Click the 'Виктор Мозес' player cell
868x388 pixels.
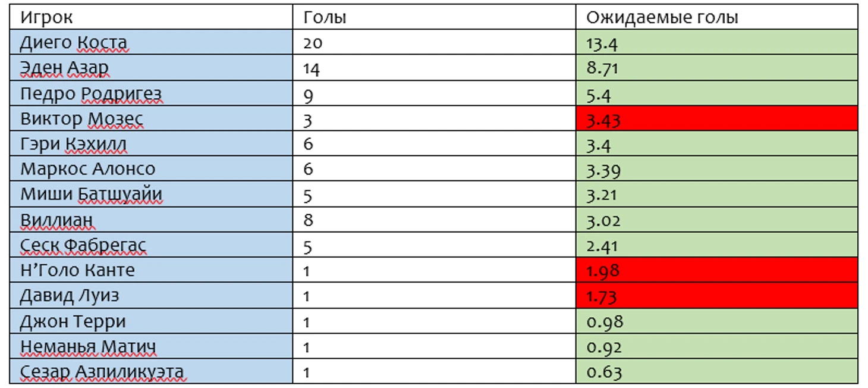150,119
